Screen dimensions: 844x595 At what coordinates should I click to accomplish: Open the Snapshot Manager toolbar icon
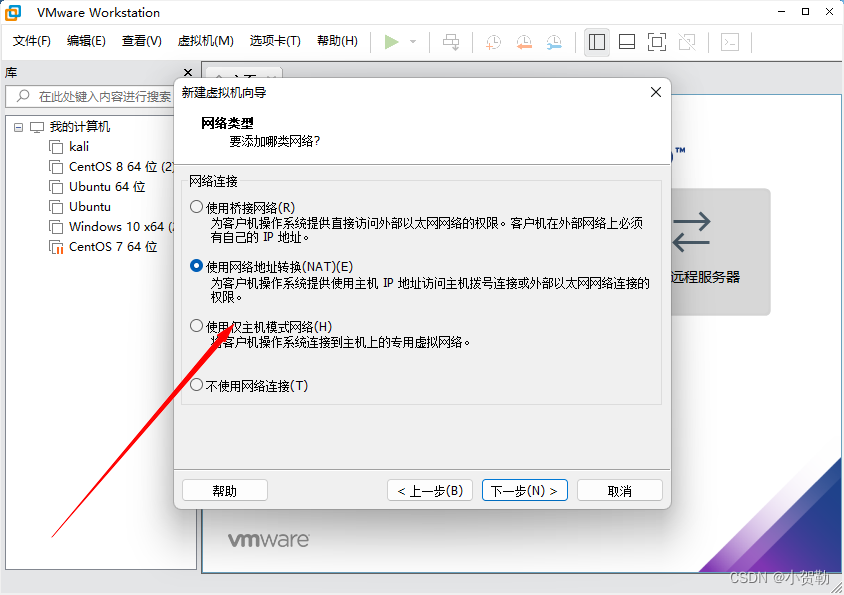click(x=554, y=42)
